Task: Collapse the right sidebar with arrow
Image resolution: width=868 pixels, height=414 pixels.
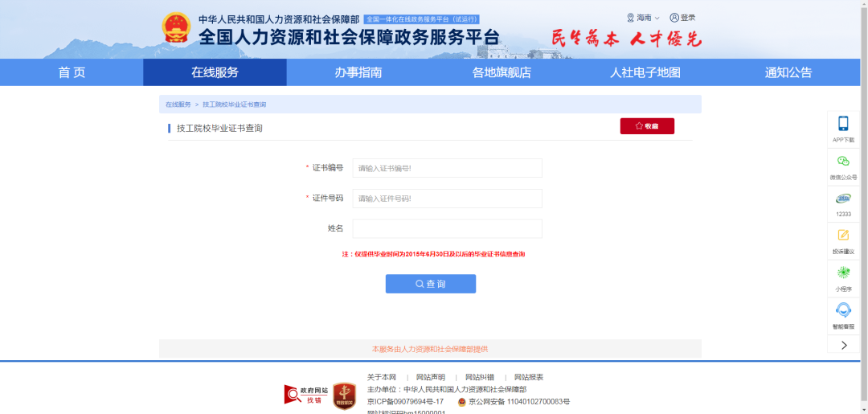Action: pyautogui.click(x=844, y=345)
